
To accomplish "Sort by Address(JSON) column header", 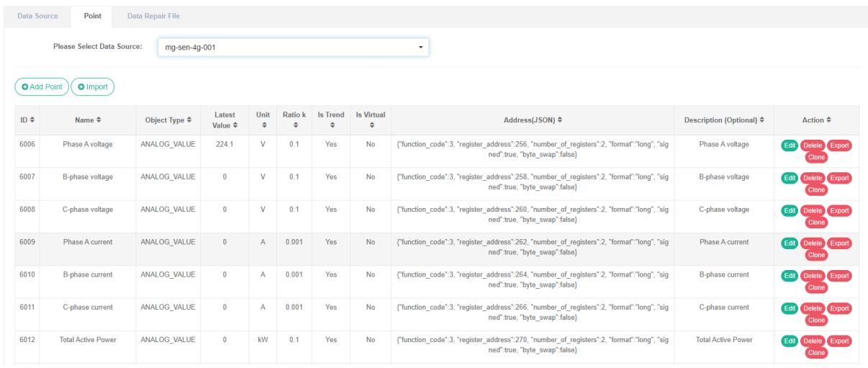I will coord(533,119).
